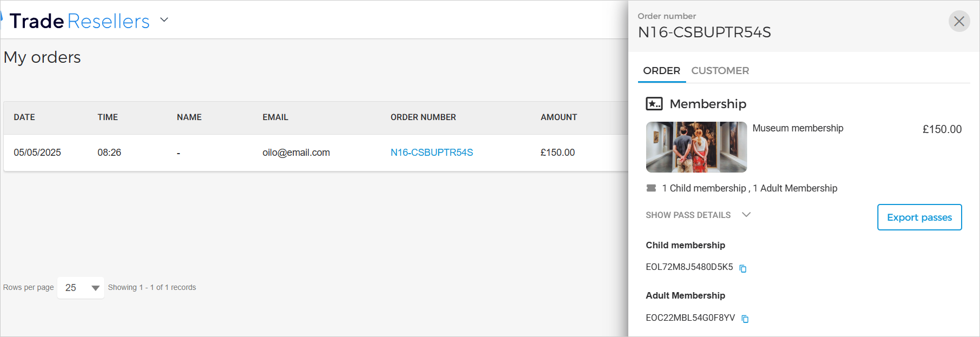
Task: Expand the Trade Resellers chevron menu
Action: pos(164,20)
